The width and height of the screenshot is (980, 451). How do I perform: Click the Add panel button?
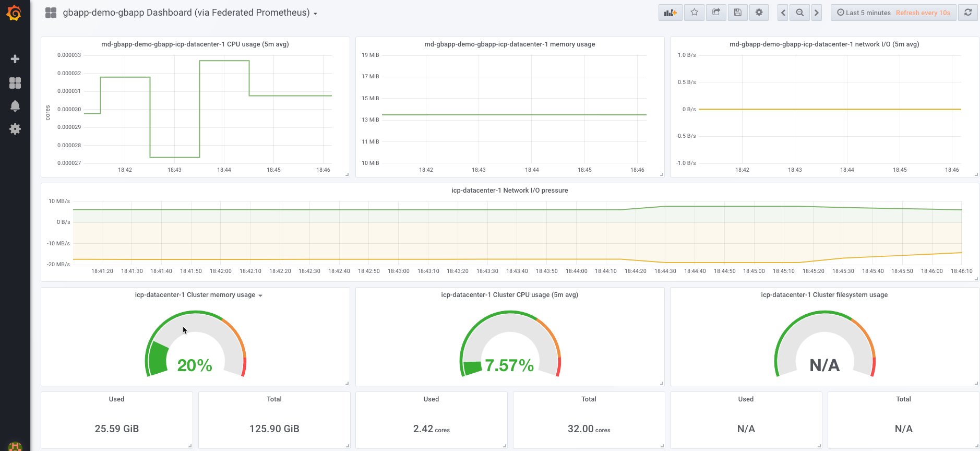(x=670, y=13)
